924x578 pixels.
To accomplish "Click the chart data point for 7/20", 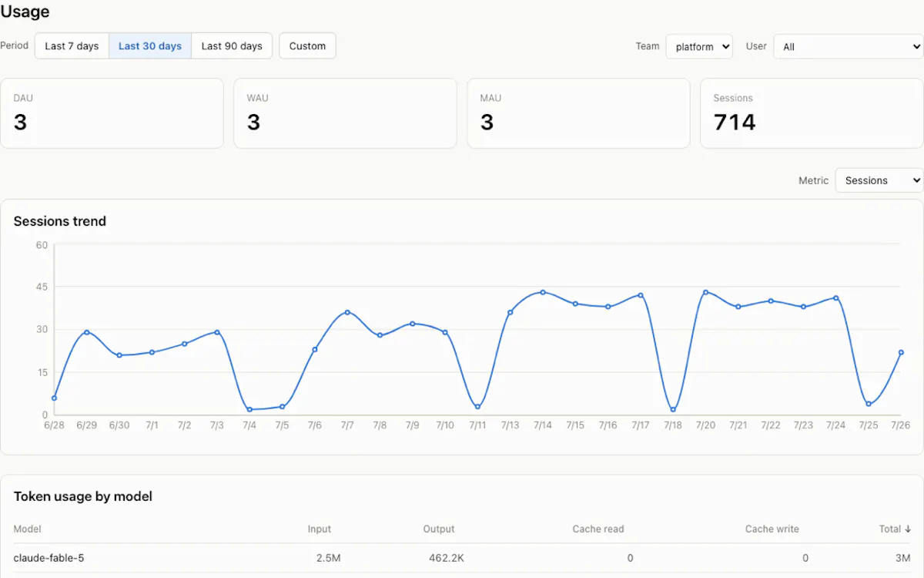I will 705,292.
